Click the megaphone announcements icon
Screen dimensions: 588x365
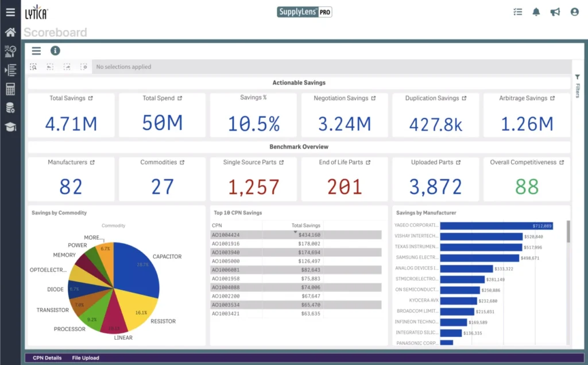coord(555,11)
